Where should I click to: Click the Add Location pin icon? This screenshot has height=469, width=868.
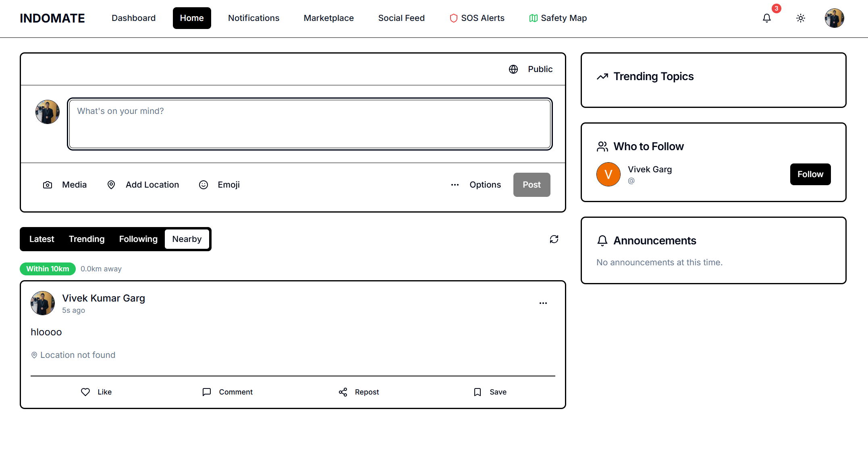pyautogui.click(x=111, y=185)
